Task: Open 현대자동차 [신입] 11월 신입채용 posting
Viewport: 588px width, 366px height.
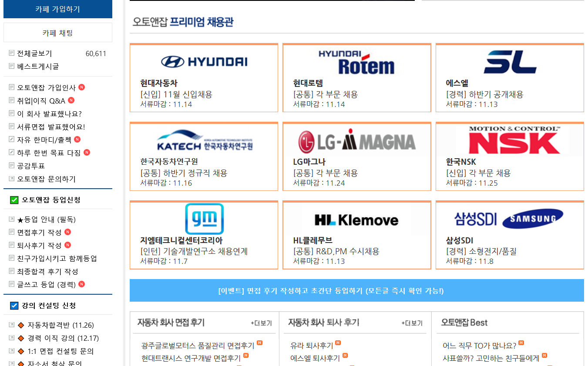Action: click(x=176, y=94)
